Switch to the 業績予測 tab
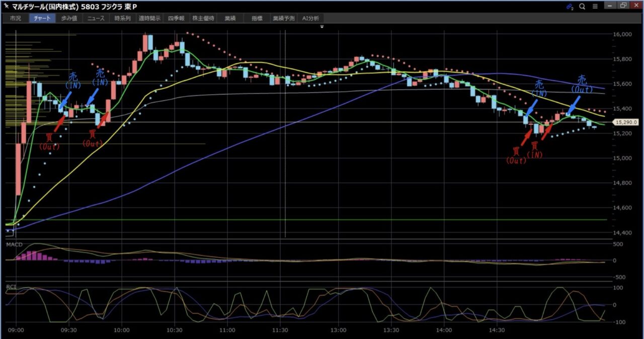The image size is (644, 339). click(x=284, y=18)
